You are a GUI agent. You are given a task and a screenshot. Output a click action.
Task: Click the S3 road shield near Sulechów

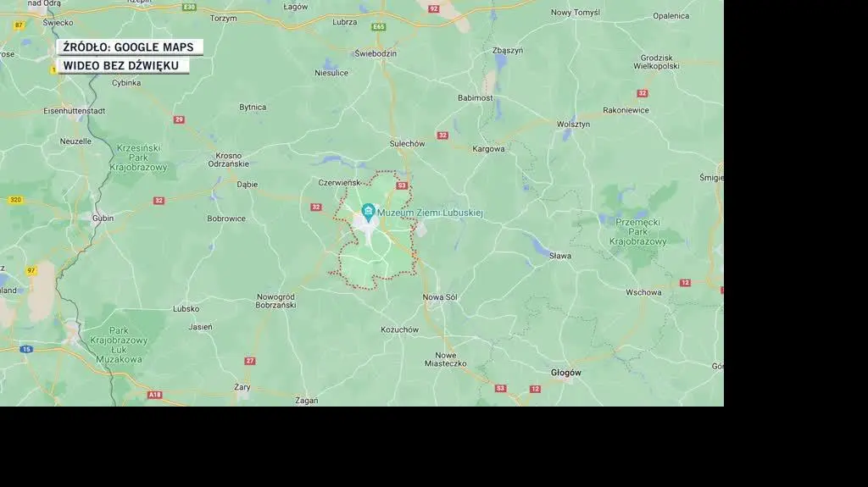(x=402, y=186)
